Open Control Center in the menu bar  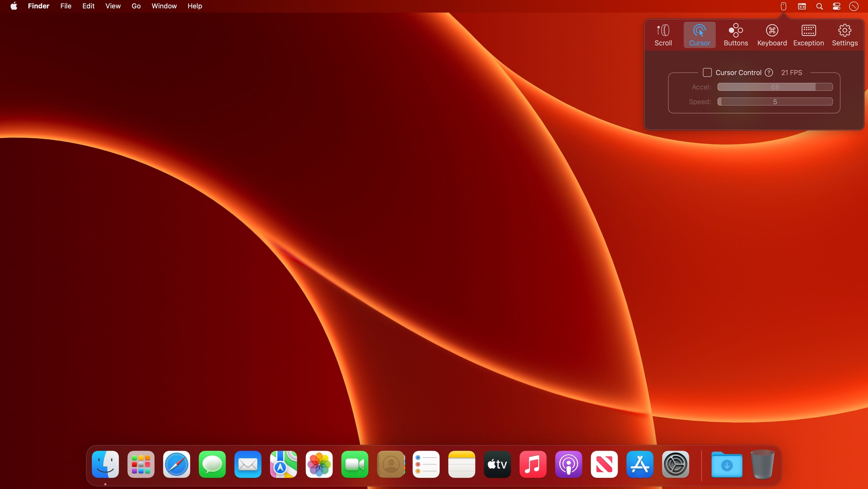pyautogui.click(x=836, y=6)
